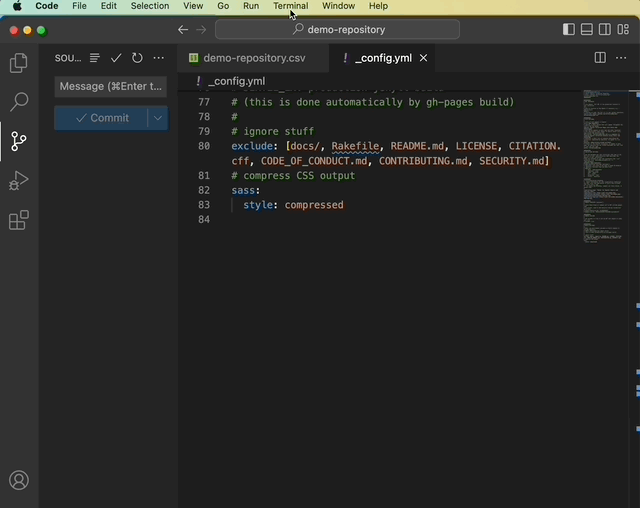Toggle the primary side bar layout
The image size is (640, 508).
tap(569, 30)
